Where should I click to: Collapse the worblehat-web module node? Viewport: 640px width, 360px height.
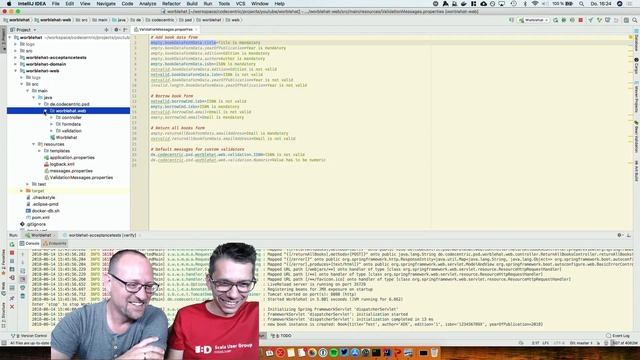(x=16, y=71)
